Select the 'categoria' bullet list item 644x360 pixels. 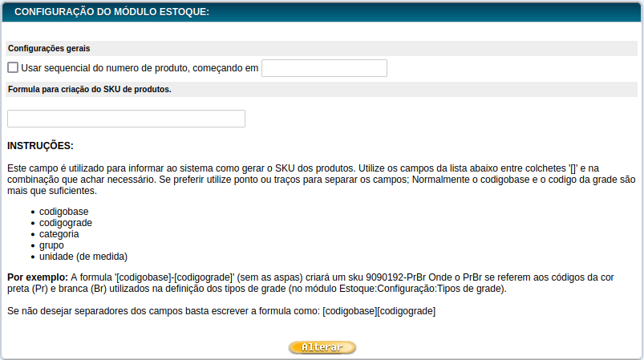tap(59, 234)
